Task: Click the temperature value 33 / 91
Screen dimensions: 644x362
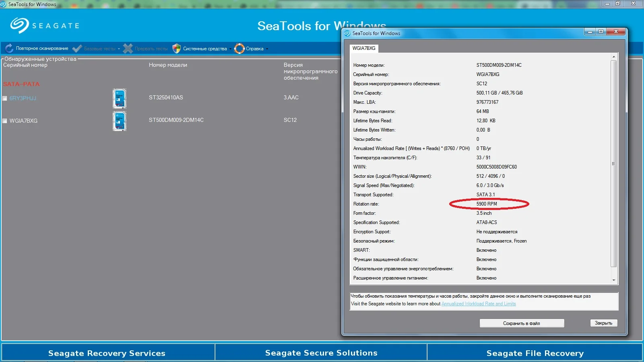Action: [x=483, y=158]
